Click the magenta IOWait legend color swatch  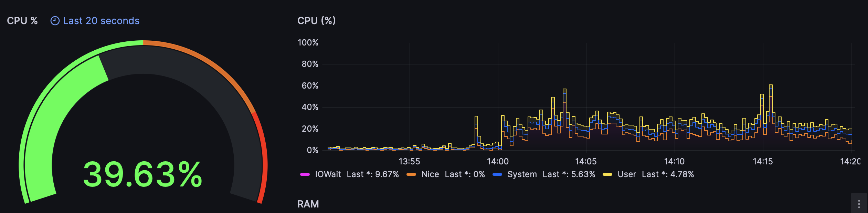(x=305, y=174)
